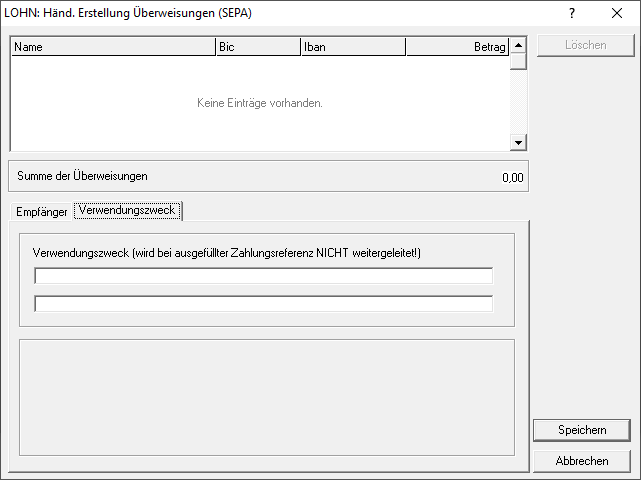This screenshot has height=480, width=641.
Task: Click the scroll up arrow of the list
Action: tap(518, 44)
